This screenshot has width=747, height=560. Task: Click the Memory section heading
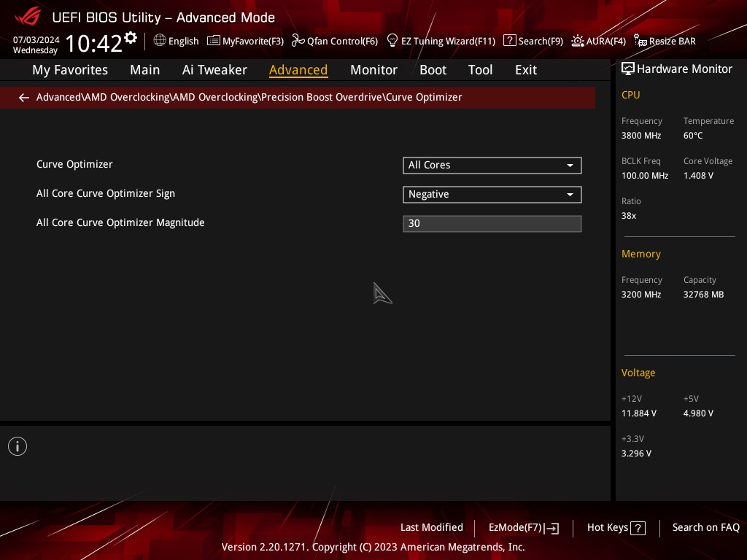click(640, 254)
